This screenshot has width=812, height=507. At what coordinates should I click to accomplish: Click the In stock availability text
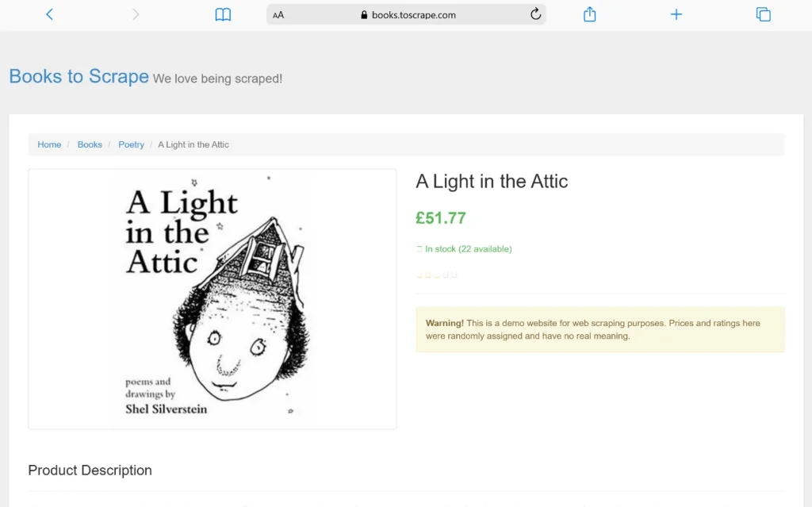[468, 249]
